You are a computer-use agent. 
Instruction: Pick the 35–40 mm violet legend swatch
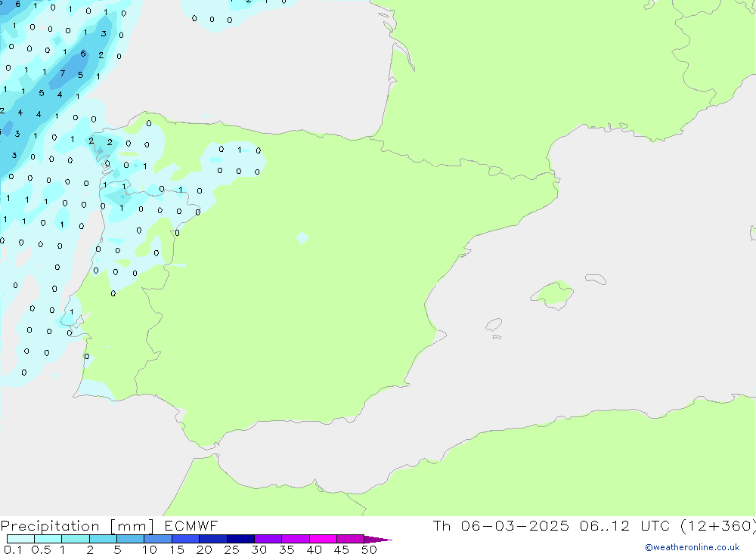[x=296, y=539]
